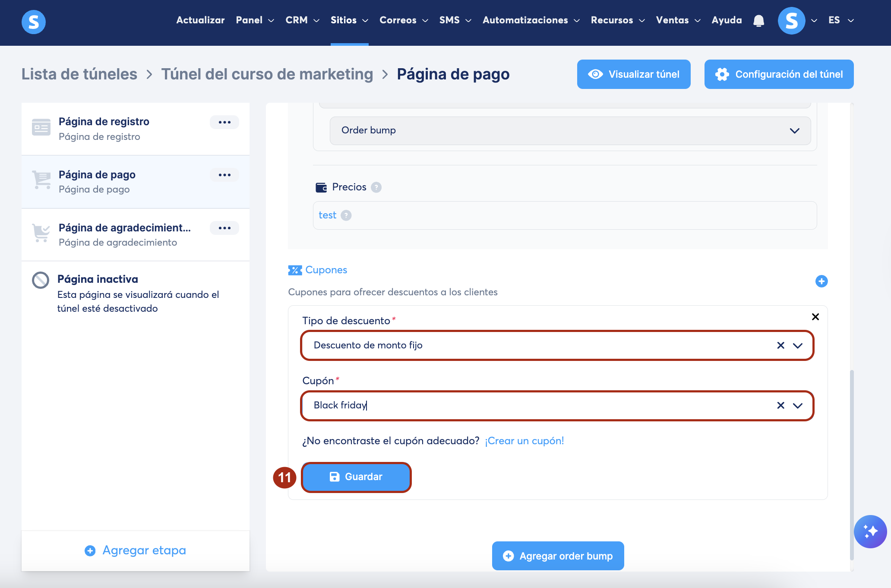Clear the Black friday coupon selection
891x588 pixels.
coord(780,405)
